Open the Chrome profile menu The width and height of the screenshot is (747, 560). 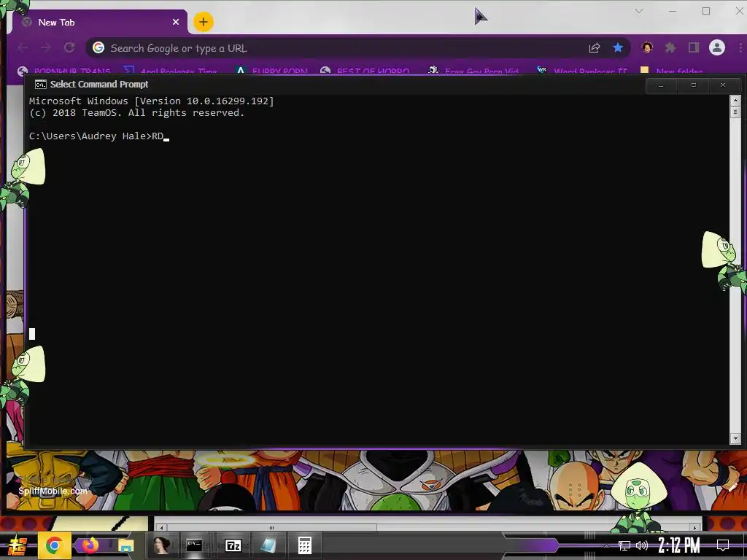pyautogui.click(x=717, y=47)
